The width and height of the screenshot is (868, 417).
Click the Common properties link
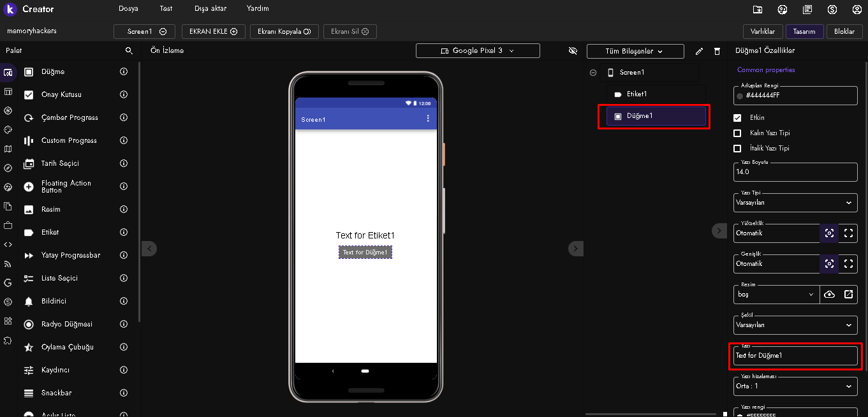pyautogui.click(x=766, y=70)
